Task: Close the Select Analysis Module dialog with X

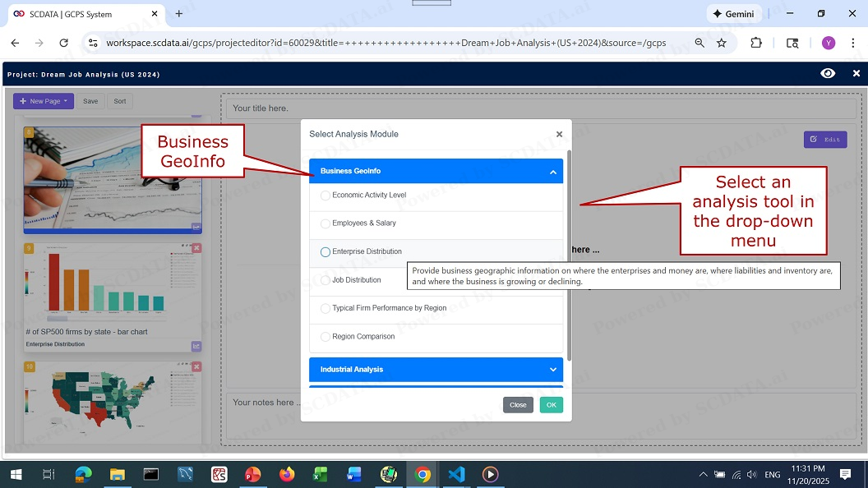Action: 559,134
